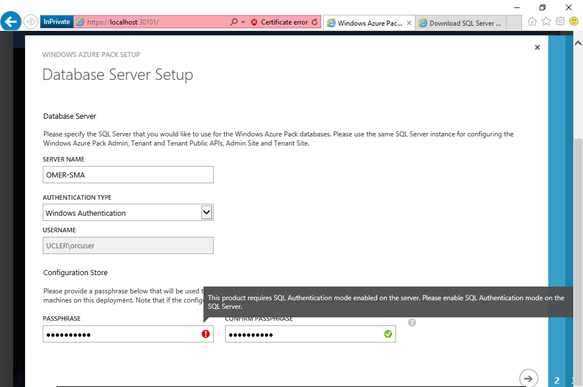The width and height of the screenshot is (583, 387).
Task: Click the dropdown arrow next to Windows Authentication
Action: coord(206,213)
